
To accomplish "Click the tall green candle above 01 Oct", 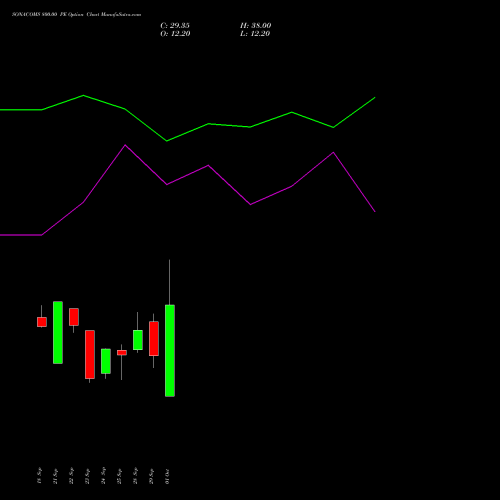I will pos(170,351).
